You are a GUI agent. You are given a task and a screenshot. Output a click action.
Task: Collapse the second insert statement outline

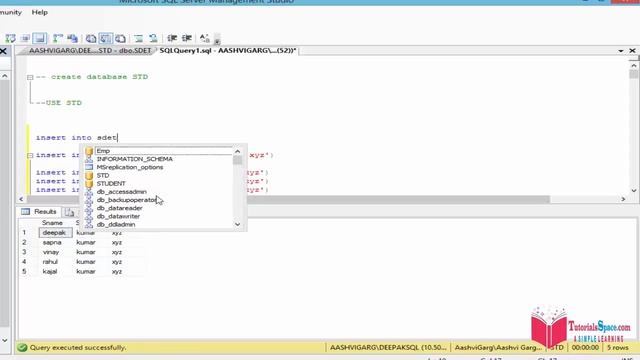coord(30,156)
